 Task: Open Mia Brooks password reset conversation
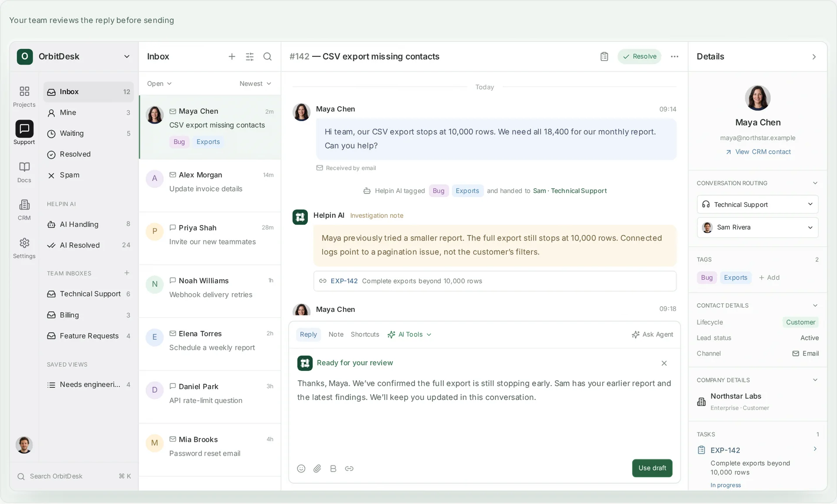pos(210,450)
